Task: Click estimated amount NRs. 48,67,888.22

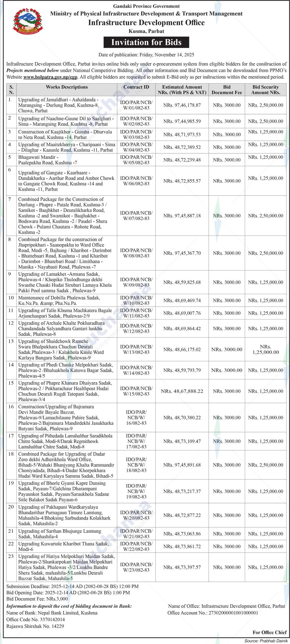Action: (182, 391)
